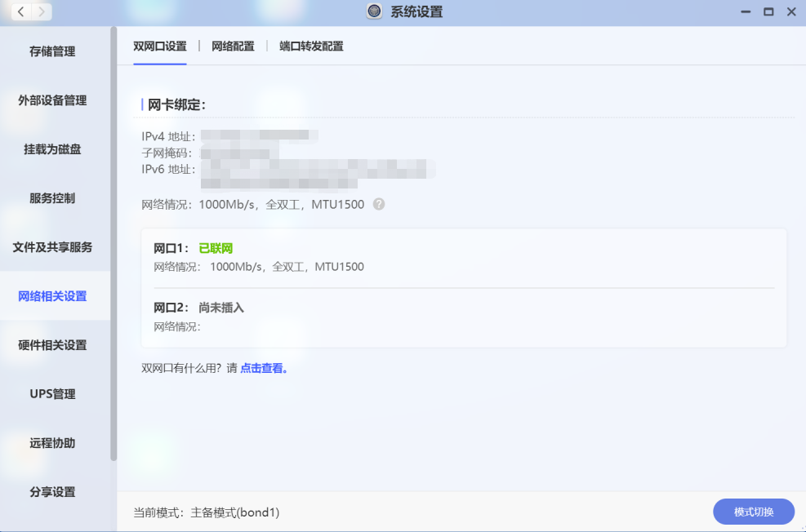
Task: Click the 网口1 已联网 status text
Action: (216, 249)
